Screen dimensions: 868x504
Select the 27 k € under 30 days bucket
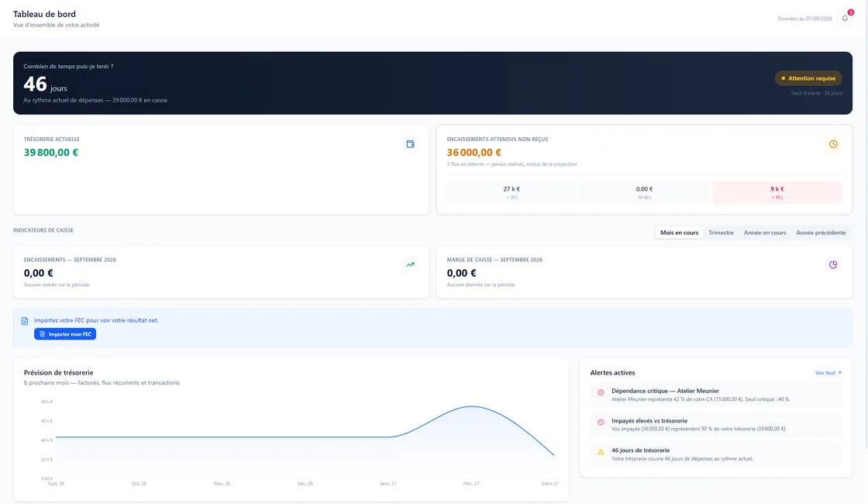click(x=511, y=192)
